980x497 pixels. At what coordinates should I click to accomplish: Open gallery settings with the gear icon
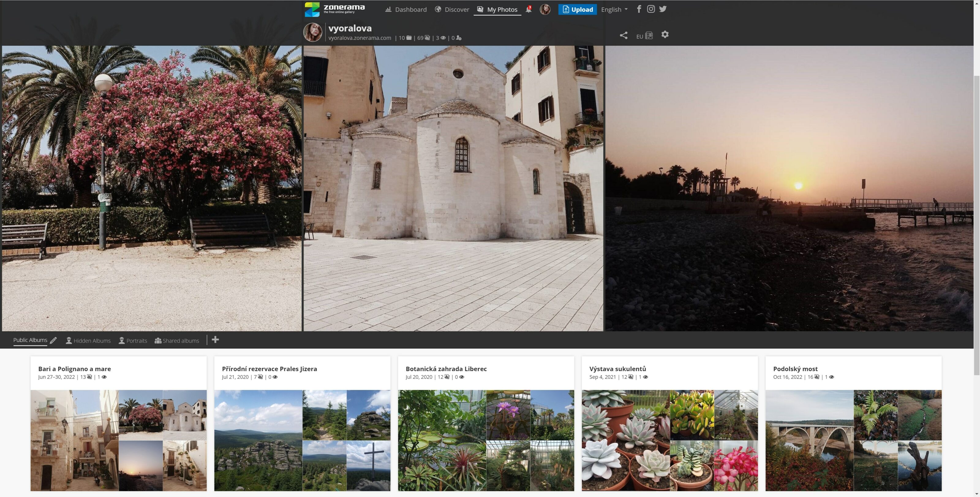point(665,35)
